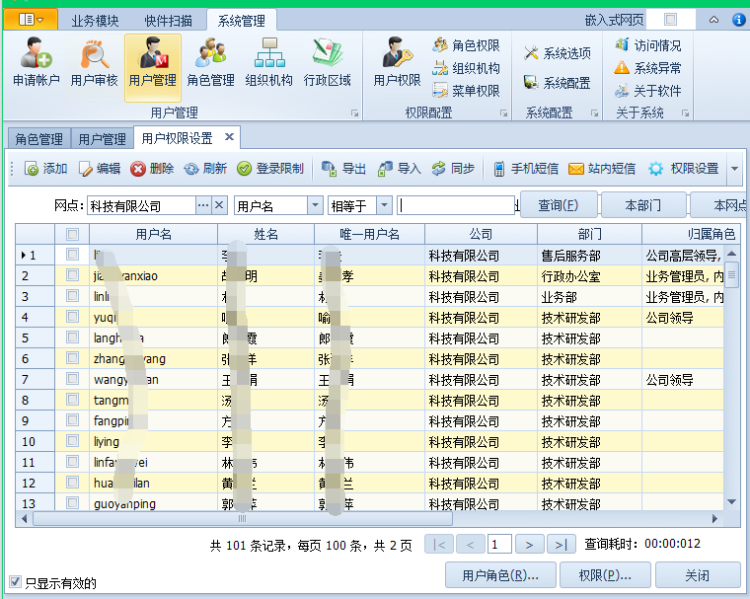
Task: Click the 导入 toolbar button
Action: click(399, 169)
